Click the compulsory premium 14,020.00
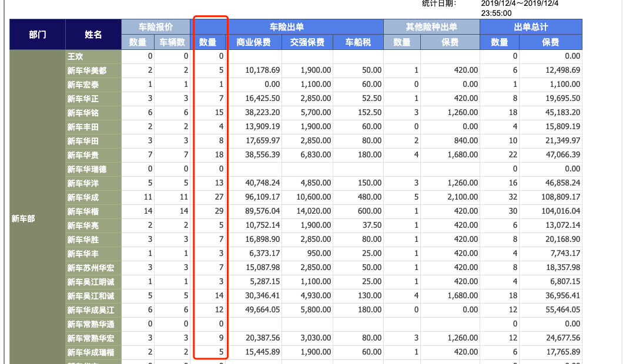623x364 pixels. point(313,211)
